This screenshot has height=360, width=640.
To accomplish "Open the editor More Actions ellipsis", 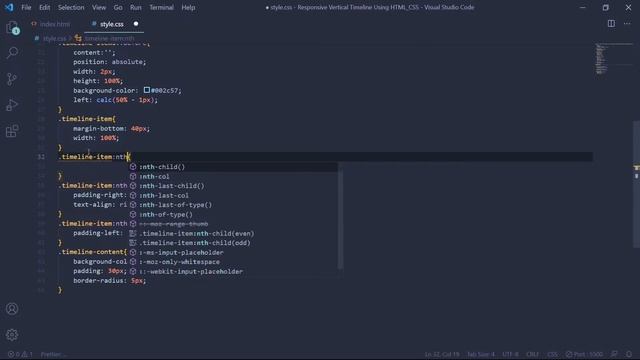I will [627, 24].
